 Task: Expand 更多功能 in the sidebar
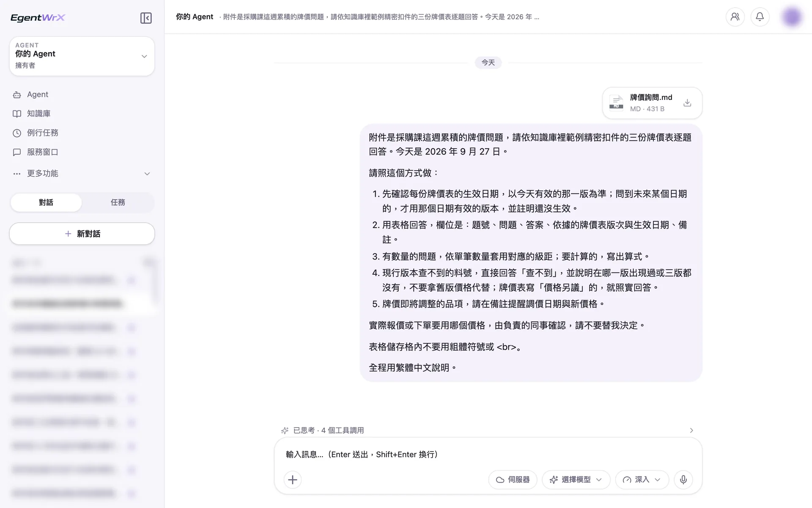point(82,174)
